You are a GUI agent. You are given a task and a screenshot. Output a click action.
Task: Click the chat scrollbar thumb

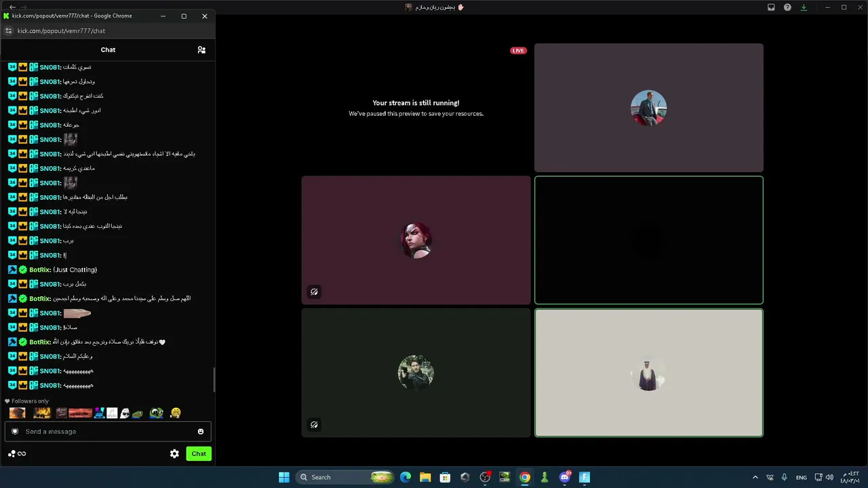214,380
